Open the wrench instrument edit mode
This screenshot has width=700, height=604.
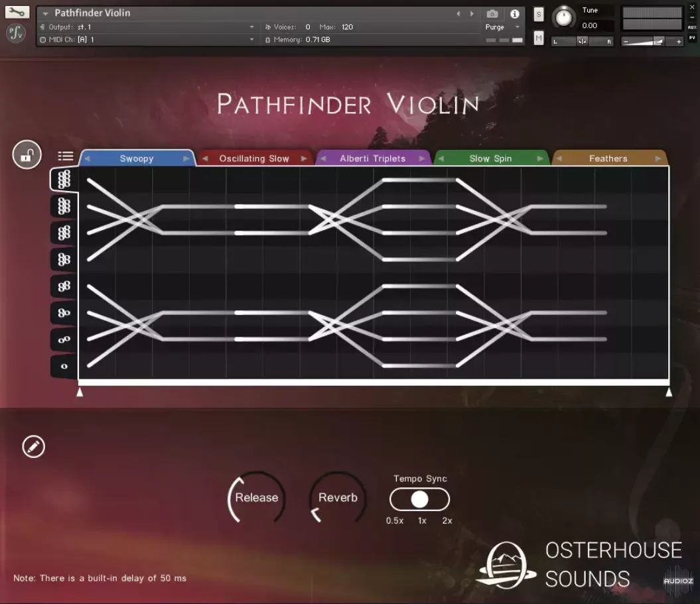coord(17,11)
